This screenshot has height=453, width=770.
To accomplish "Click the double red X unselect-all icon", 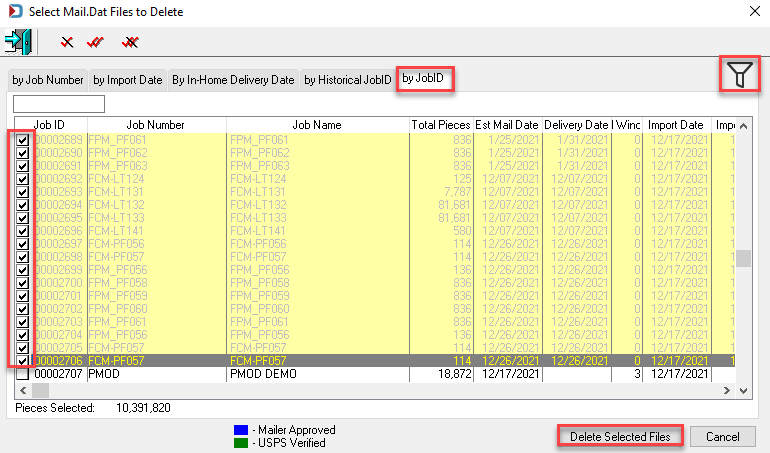I will 130,42.
